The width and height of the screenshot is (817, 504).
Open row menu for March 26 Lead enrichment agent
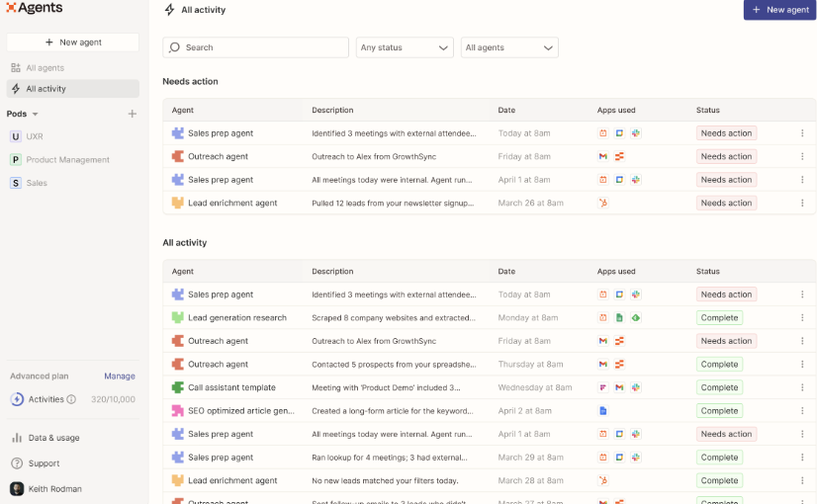(802, 203)
